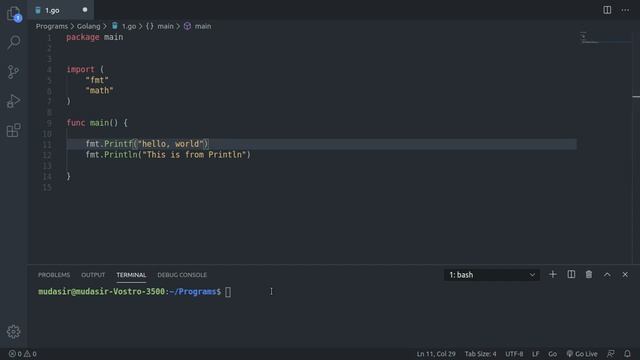
Task: Change file encoding UTF-8
Action: point(514,354)
